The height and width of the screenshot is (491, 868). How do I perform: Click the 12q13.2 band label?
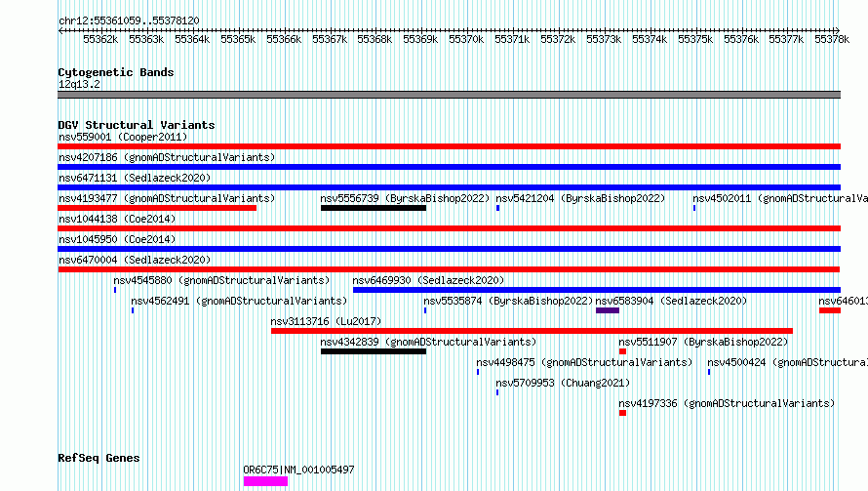point(79,84)
